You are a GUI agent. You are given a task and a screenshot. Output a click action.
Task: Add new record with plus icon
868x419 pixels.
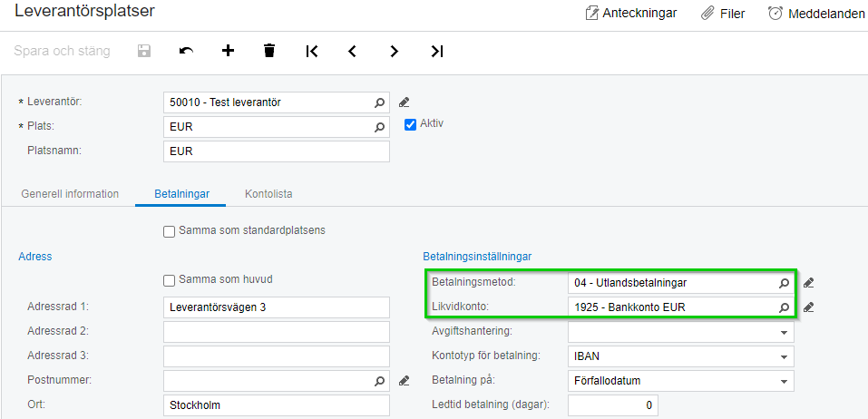click(228, 51)
